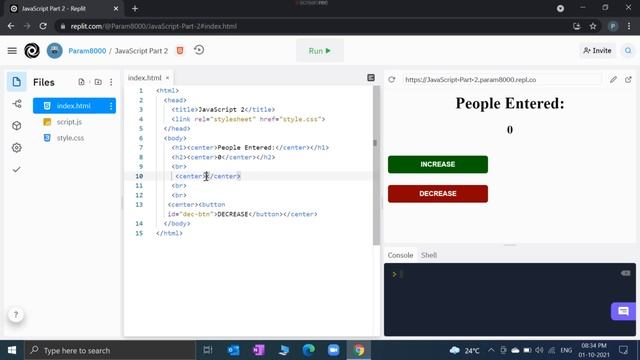
Task: Click the HTML language badge icon
Action: (180, 50)
